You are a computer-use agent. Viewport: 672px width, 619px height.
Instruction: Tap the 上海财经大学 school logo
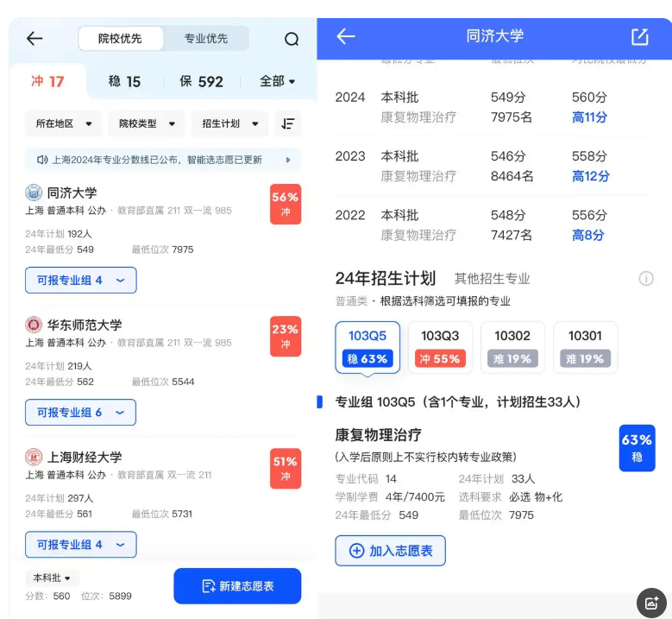pos(34,457)
